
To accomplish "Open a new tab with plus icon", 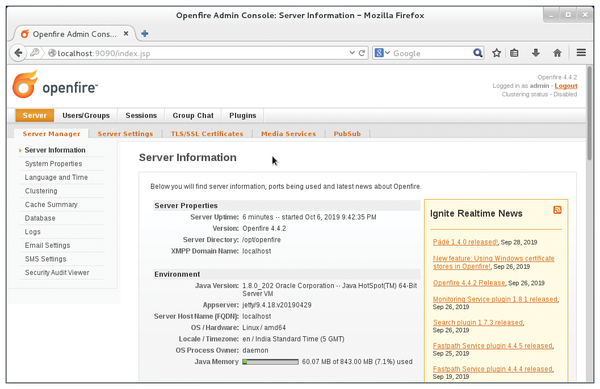I will click(x=145, y=34).
